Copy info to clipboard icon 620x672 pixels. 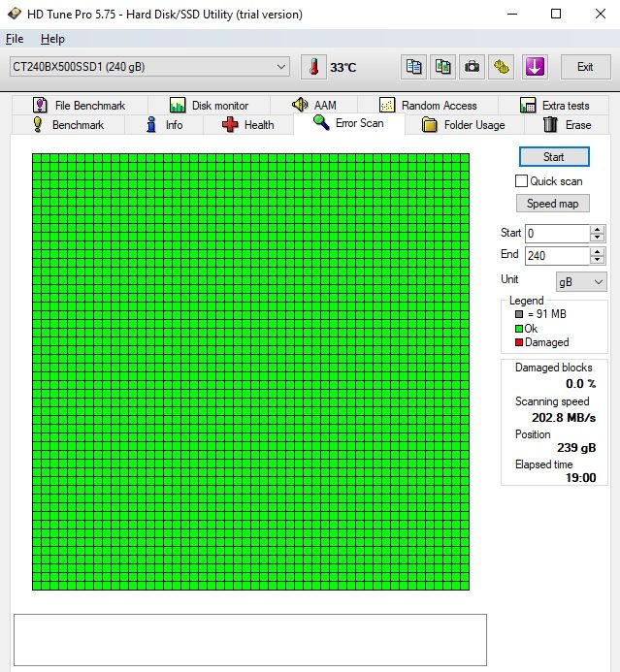tap(413, 67)
